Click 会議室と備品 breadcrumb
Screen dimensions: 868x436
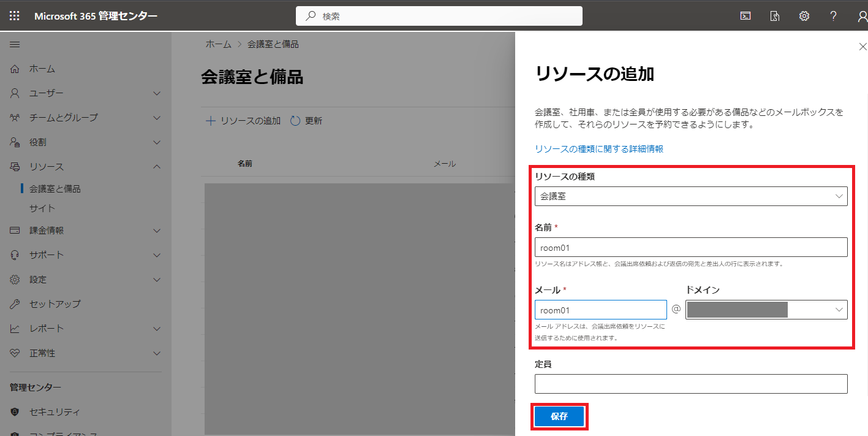coord(273,44)
